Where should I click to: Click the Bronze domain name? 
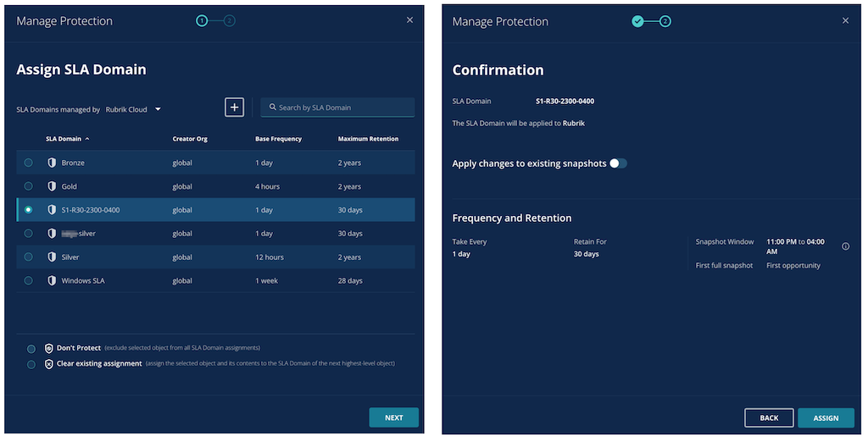[73, 163]
